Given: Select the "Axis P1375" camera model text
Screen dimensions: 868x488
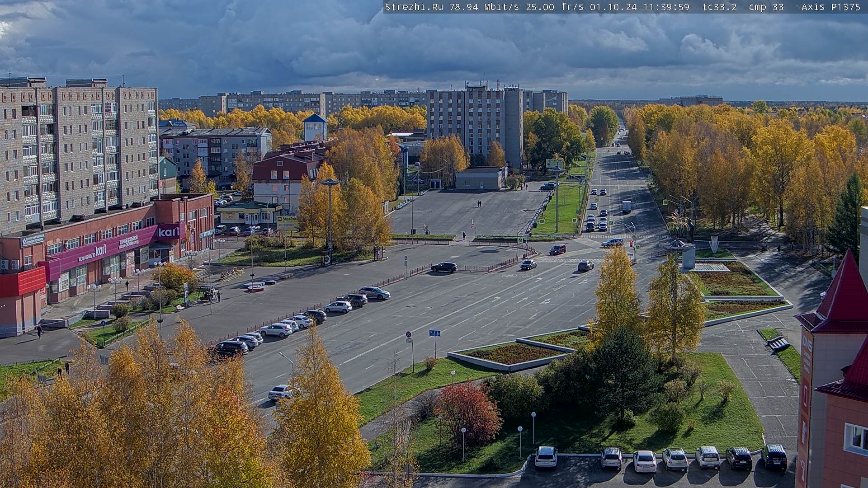Looking at the screenshot, I should pos(831,7).
